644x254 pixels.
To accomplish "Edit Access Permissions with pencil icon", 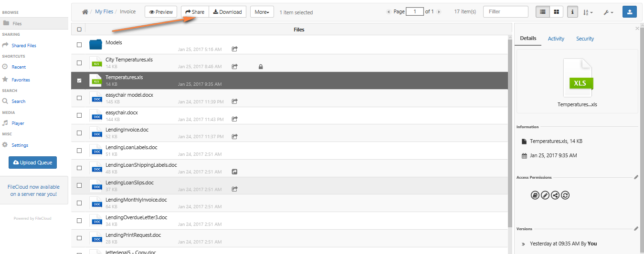I will click(x=636, y=177).
